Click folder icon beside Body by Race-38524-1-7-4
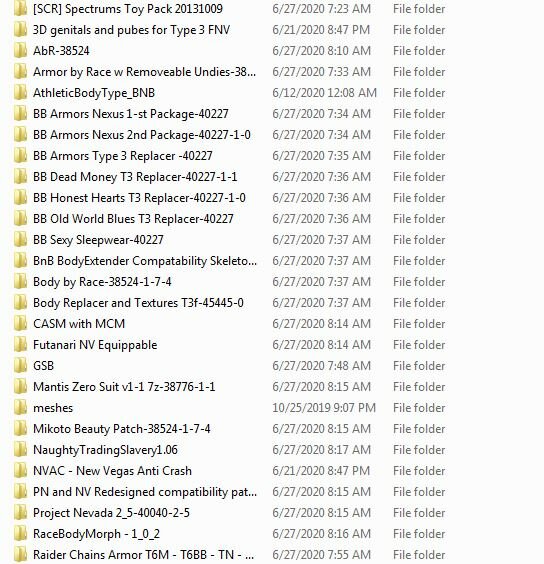 (21, 282)
